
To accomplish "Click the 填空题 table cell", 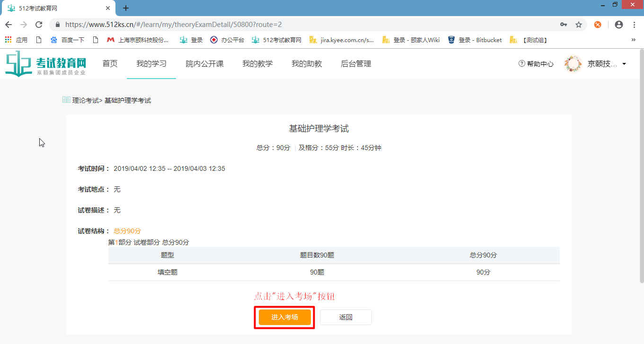I will (168, 272).
